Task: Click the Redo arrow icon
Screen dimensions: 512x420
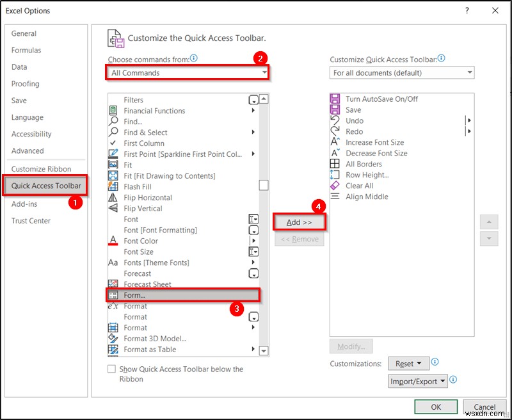Action: [x=335, y=131]
